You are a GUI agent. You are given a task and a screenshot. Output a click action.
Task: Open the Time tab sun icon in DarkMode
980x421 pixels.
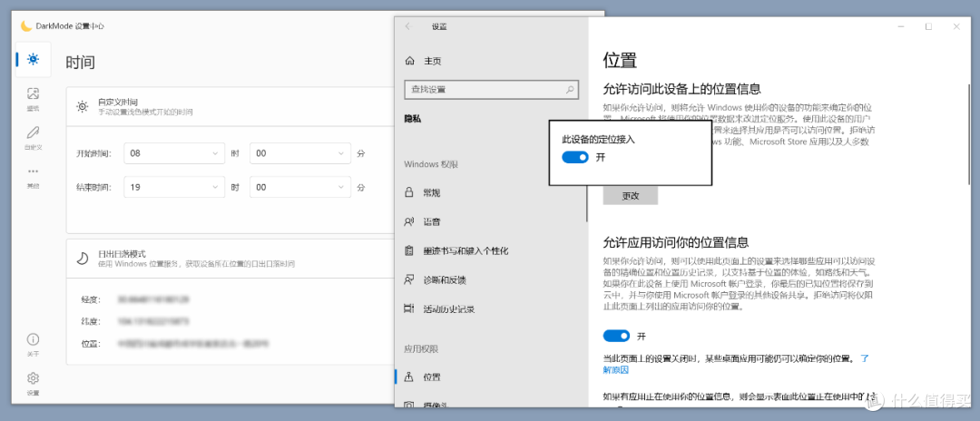(33, 59)
